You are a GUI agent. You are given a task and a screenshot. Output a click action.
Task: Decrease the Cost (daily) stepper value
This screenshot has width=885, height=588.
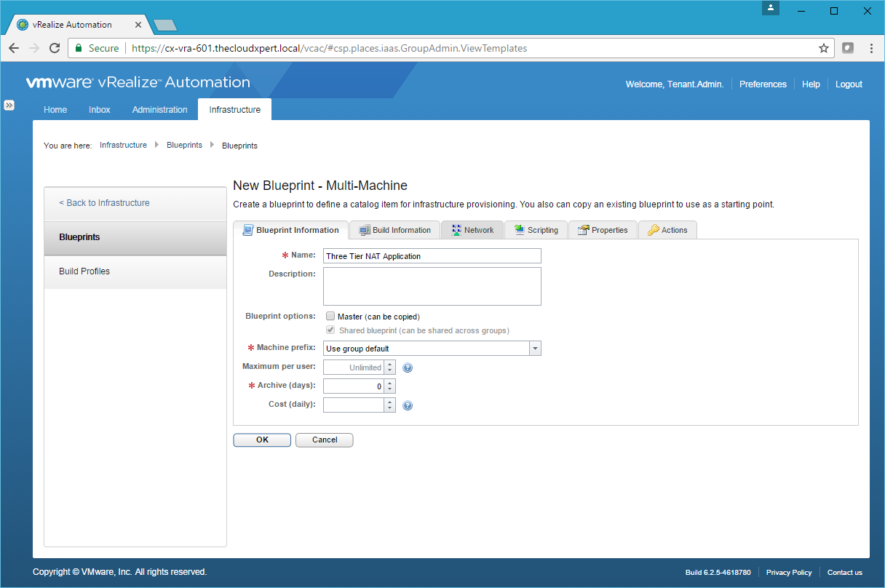(x=390, y=409)
